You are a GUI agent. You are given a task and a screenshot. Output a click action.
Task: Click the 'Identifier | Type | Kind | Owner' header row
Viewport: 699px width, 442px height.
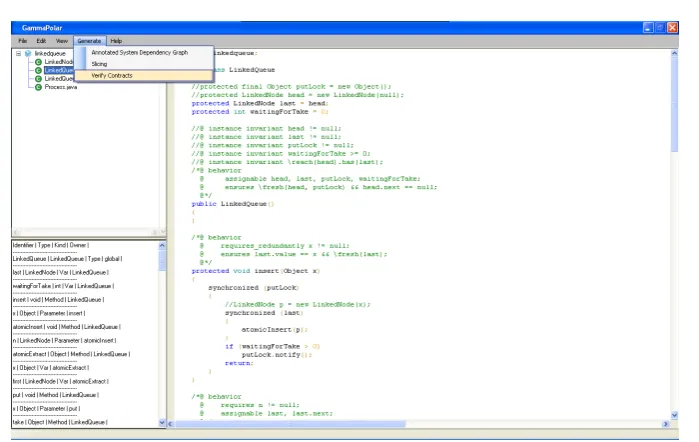pos(51,245)
